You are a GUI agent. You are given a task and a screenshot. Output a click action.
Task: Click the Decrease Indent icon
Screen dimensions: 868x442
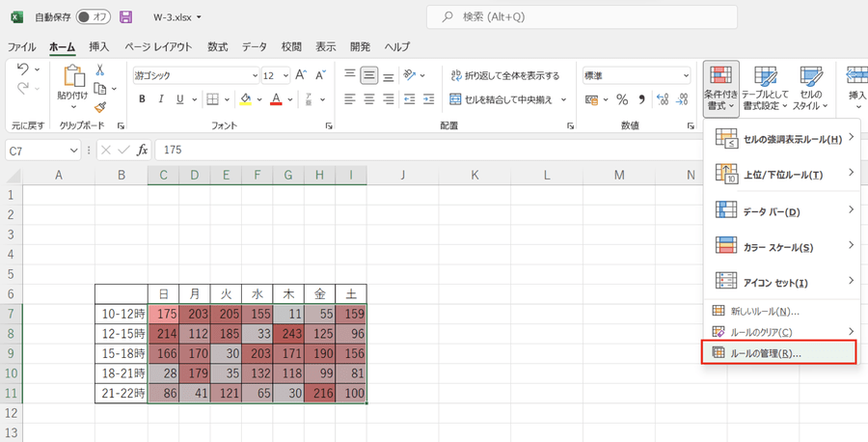click(x=410, y=99)
